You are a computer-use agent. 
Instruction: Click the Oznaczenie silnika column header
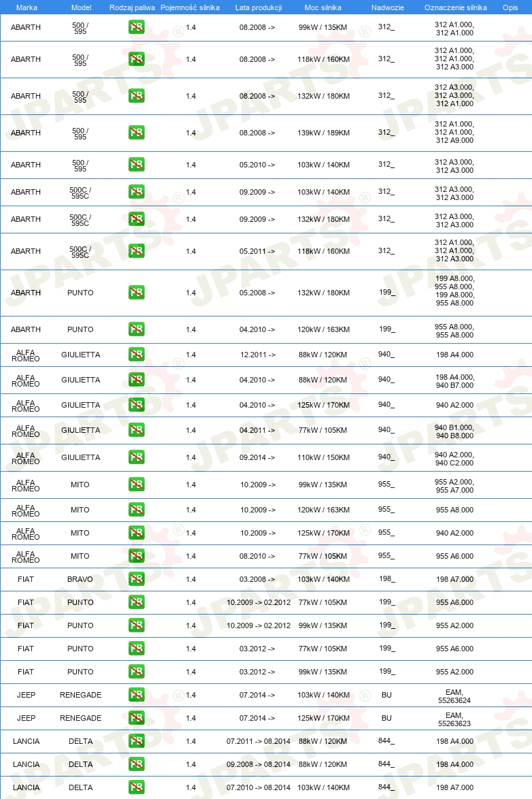(x=456, y=7)
